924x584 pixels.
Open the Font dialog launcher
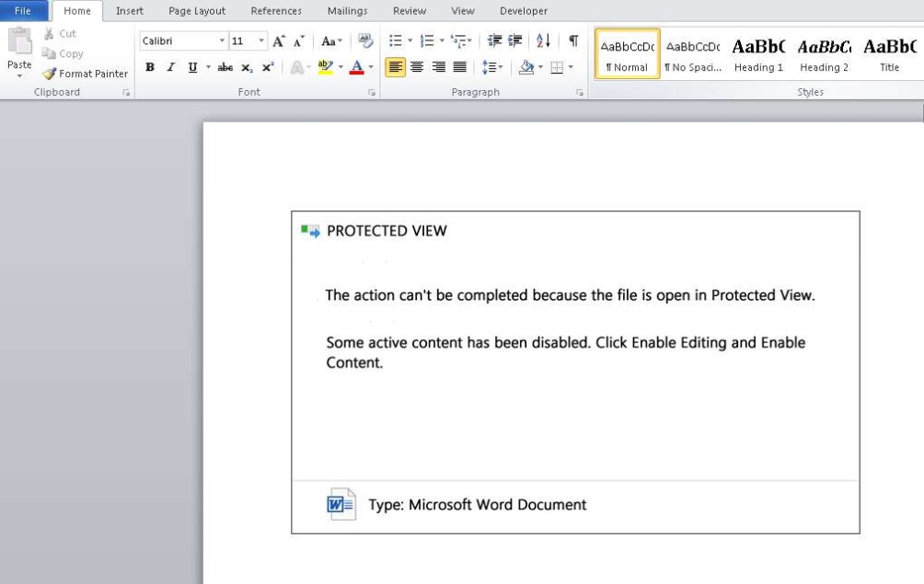click(372, 93)
